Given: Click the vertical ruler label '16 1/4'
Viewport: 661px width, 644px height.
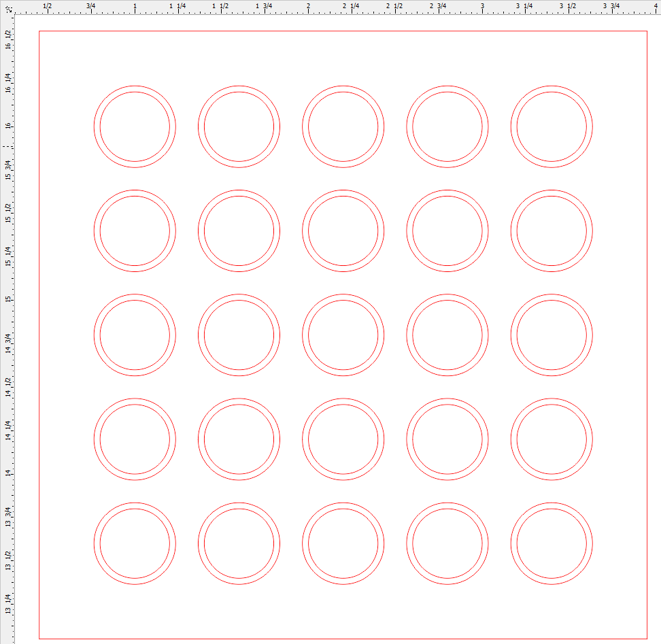Looking at the screenshot, I should (x=7, y=82).
